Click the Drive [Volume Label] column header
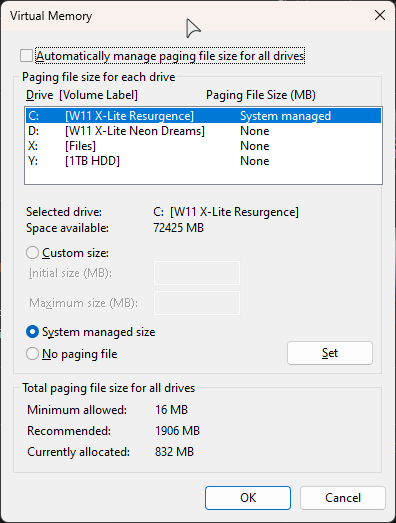396x523 pixels. pos(82,95)
